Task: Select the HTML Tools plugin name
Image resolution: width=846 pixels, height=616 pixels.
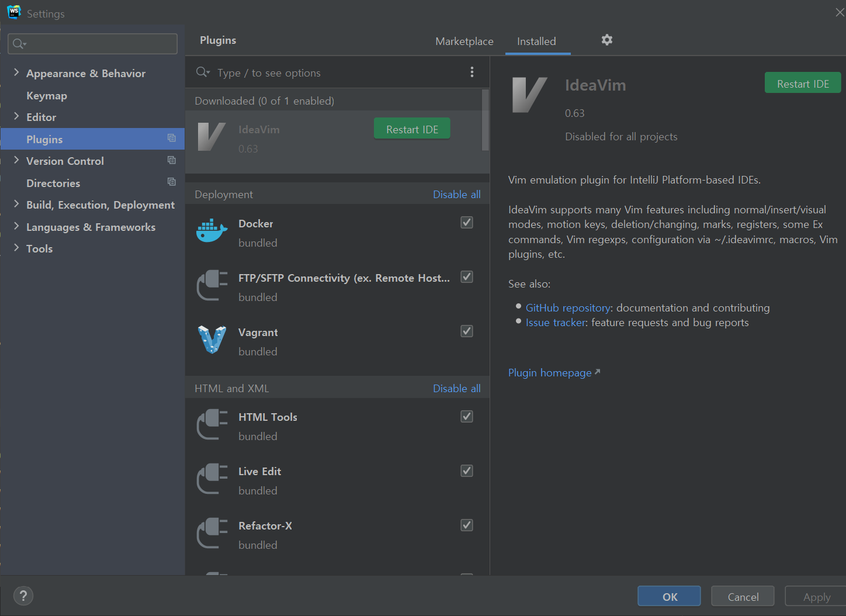Action: tap(268, 417)
